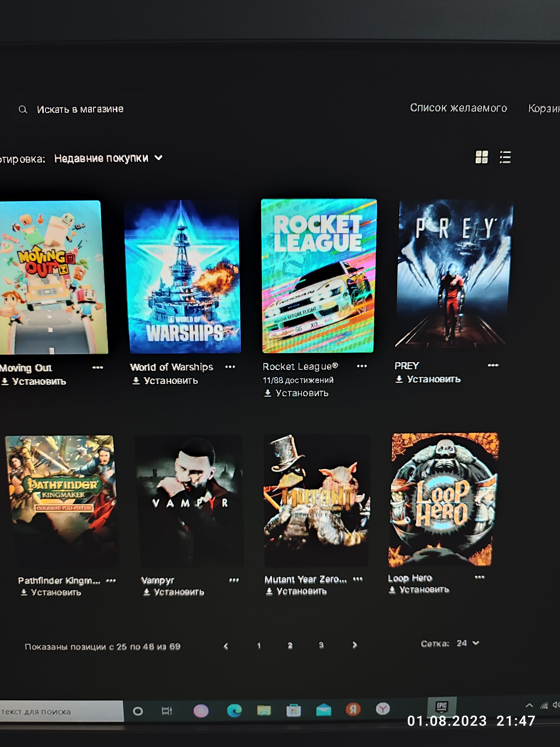The image size is (560, 747).
Task: Open three-dot menu for Mutant Year Zero
Action: [x=358, y=579]
